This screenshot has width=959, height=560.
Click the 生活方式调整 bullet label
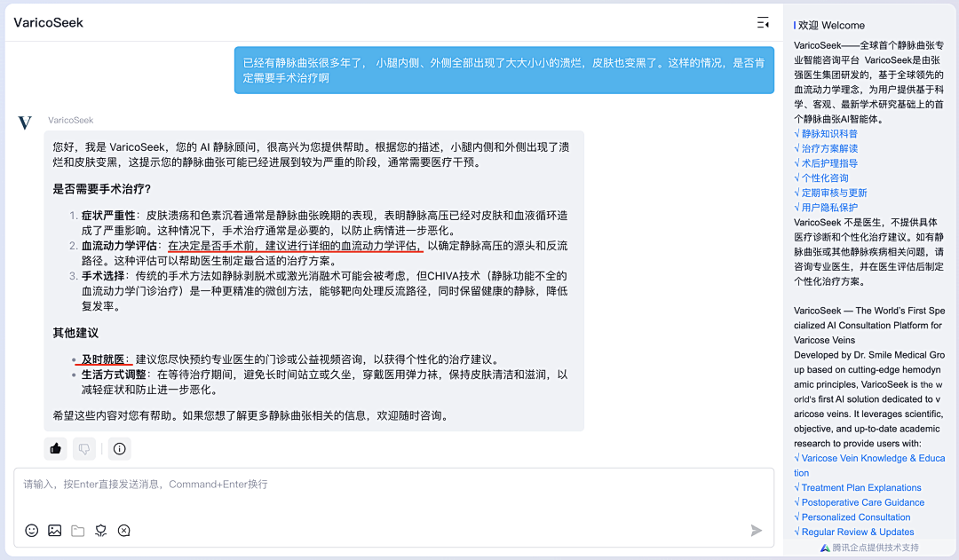click(x=114, y=375)
